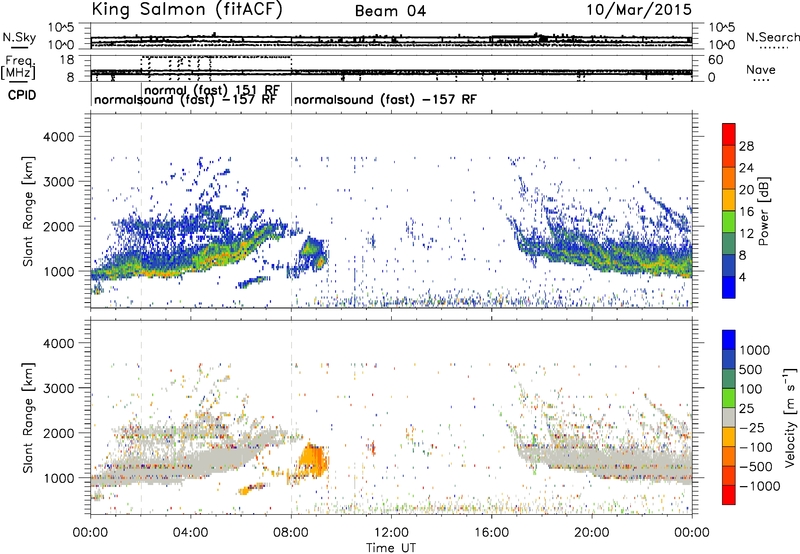Click the '20:00' time axis label

[x=592, y=533]
